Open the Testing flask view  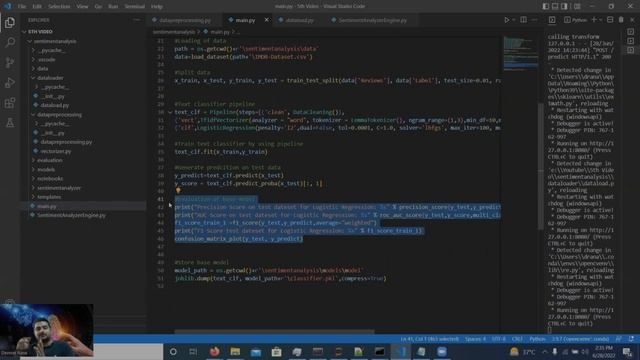click(x=10, y=122)
